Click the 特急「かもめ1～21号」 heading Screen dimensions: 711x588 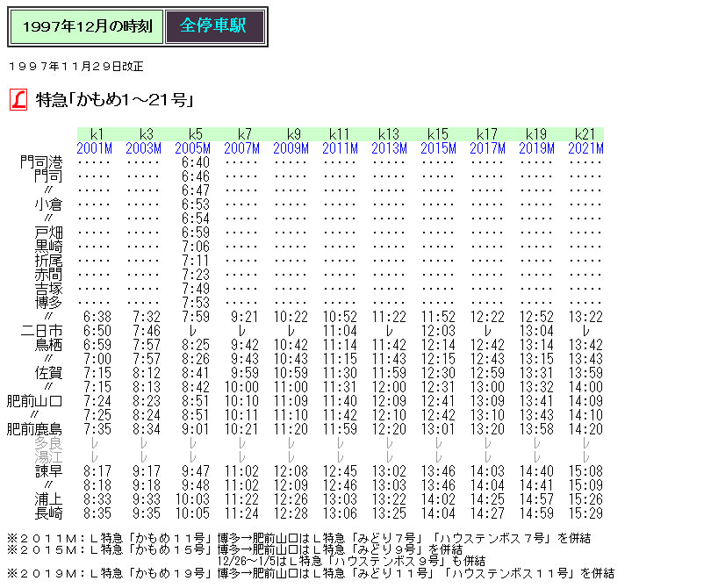pos(114,99)
